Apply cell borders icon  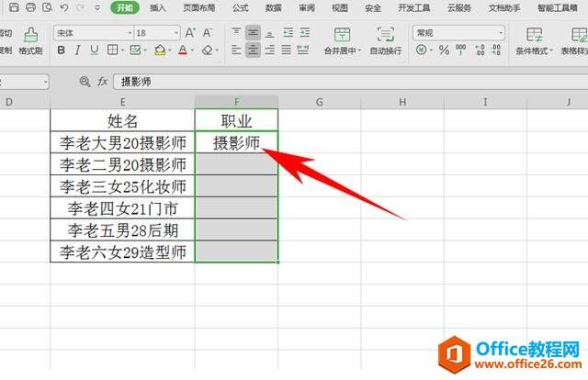click(112, 50)
